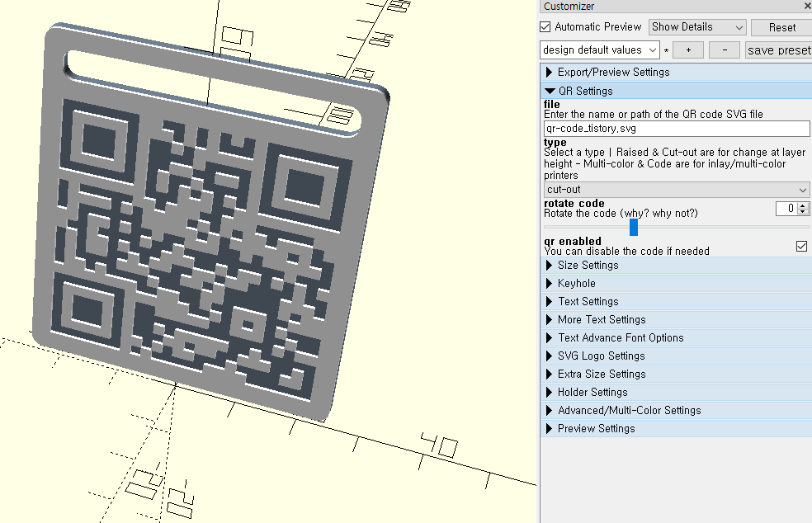Expand the Preview Settings section
The height and width of the screenshot is (523, 812).
tap(677, 428)
